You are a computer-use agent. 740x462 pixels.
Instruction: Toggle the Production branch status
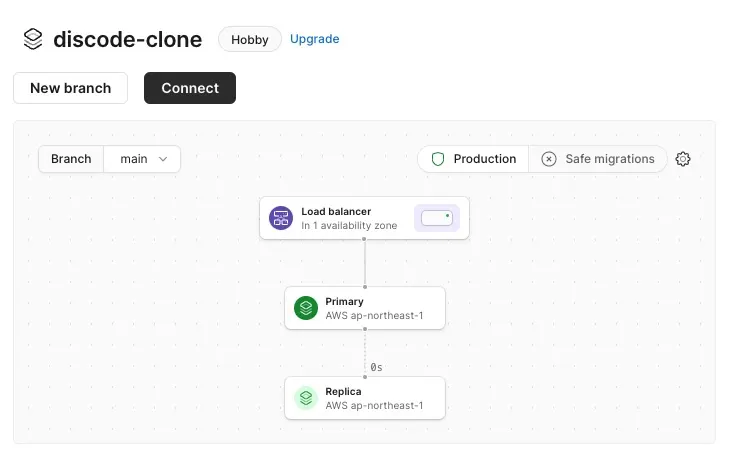(474, 159)
